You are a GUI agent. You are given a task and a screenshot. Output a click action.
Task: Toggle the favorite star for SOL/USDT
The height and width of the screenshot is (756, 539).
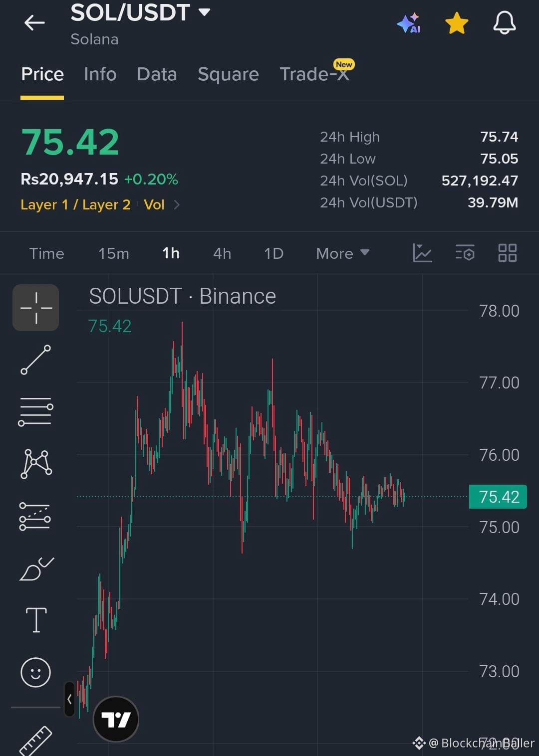pos(457,23)
